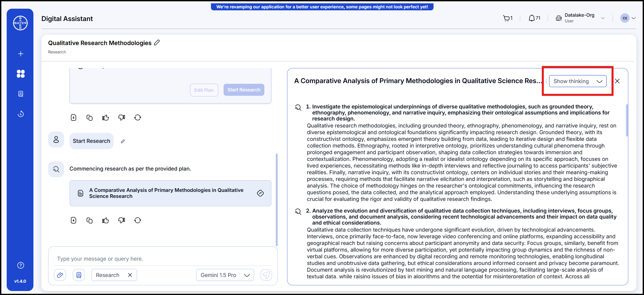644x295 pixels.
Task: Edit the Qualitative Research Methodologies title pencil
Action: tap(157, 43)
